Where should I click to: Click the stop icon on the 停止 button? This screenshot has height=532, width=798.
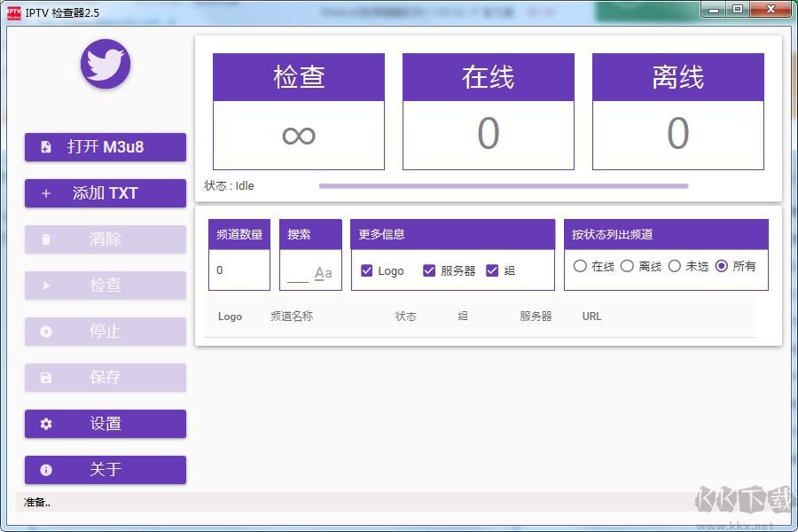point(45,332)
